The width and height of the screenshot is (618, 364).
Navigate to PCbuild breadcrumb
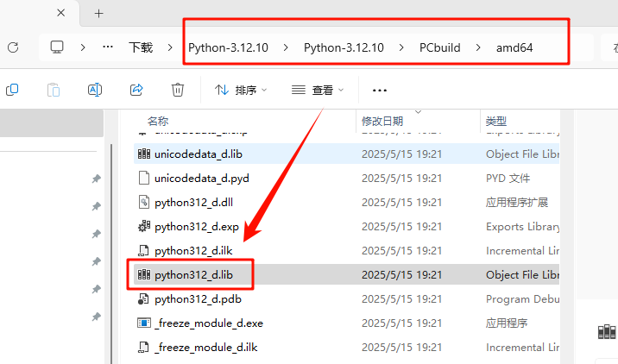[440, 47]
